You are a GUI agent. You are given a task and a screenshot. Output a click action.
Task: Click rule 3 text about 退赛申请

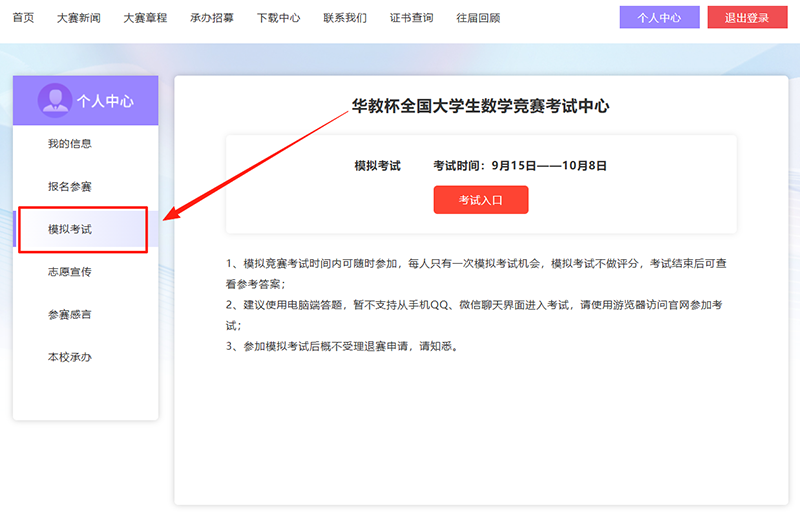tap(342, 346)
